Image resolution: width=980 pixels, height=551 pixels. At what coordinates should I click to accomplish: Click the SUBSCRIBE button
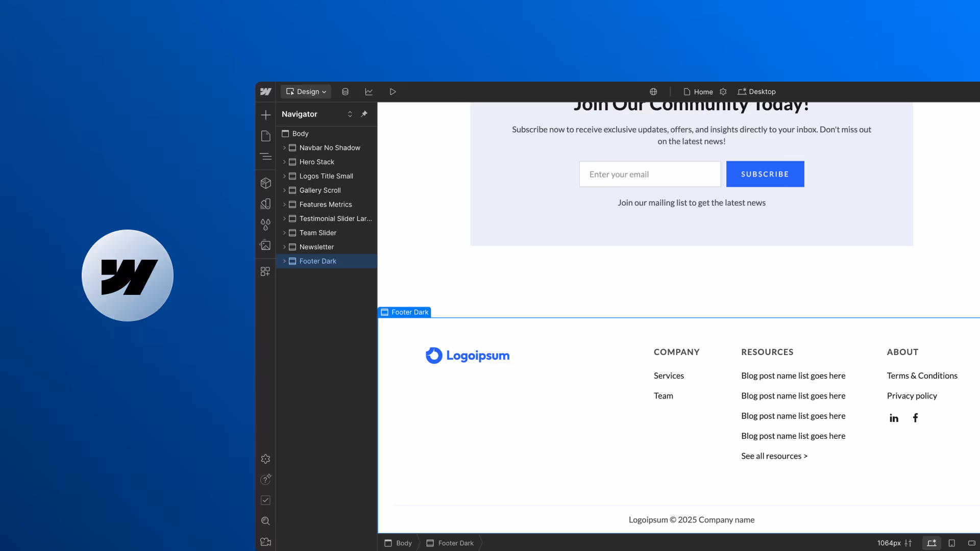[765, 174]
